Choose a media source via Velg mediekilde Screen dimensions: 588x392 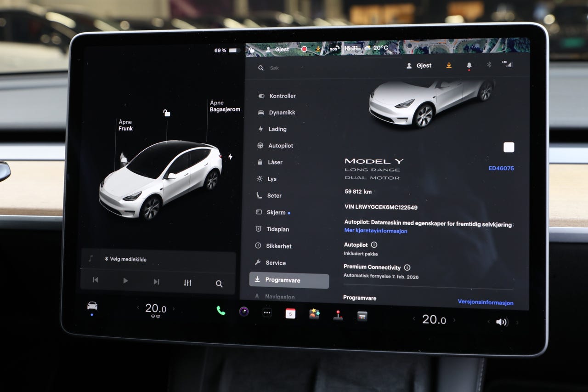tap(125, 259)
